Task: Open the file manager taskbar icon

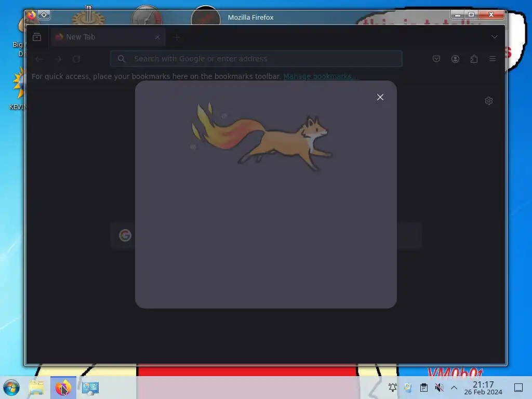Action: [x=37, y=388]
